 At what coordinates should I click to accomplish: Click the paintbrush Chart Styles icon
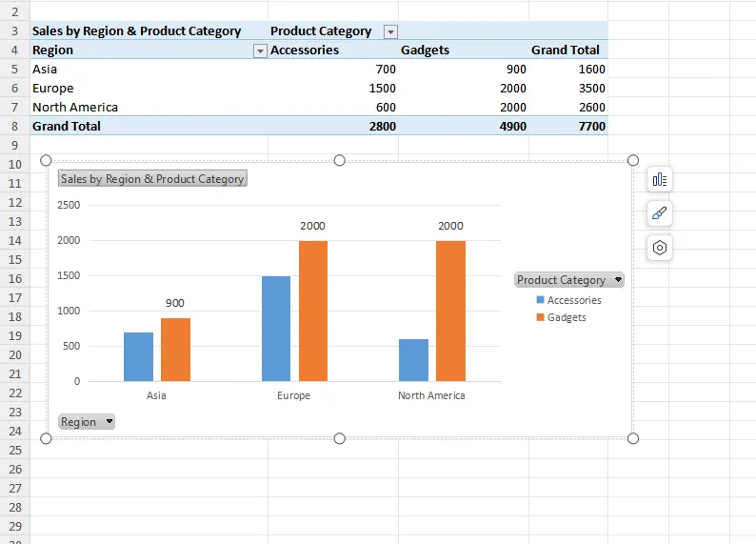point(660,213)
